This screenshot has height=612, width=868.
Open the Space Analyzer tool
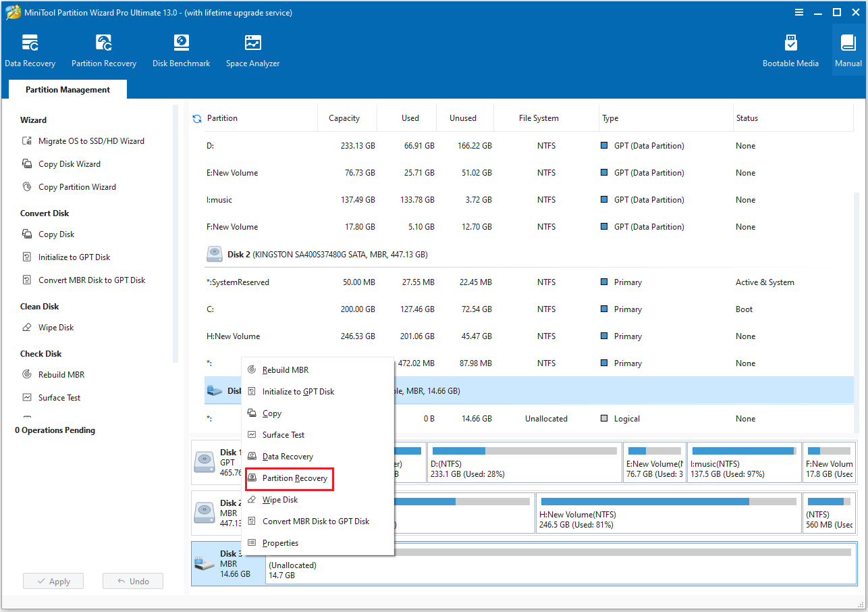pyautogui.click(x=252, y=51)
